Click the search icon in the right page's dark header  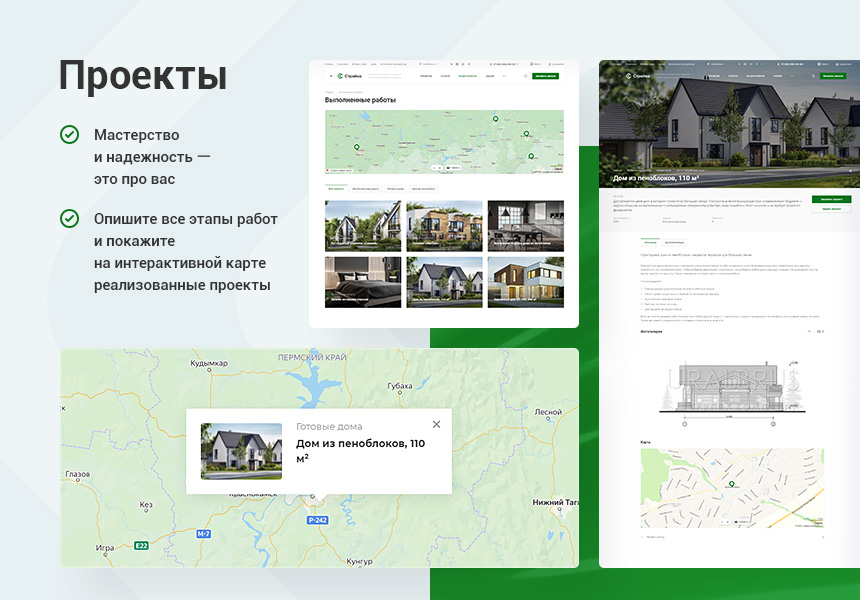coord(811,75)
